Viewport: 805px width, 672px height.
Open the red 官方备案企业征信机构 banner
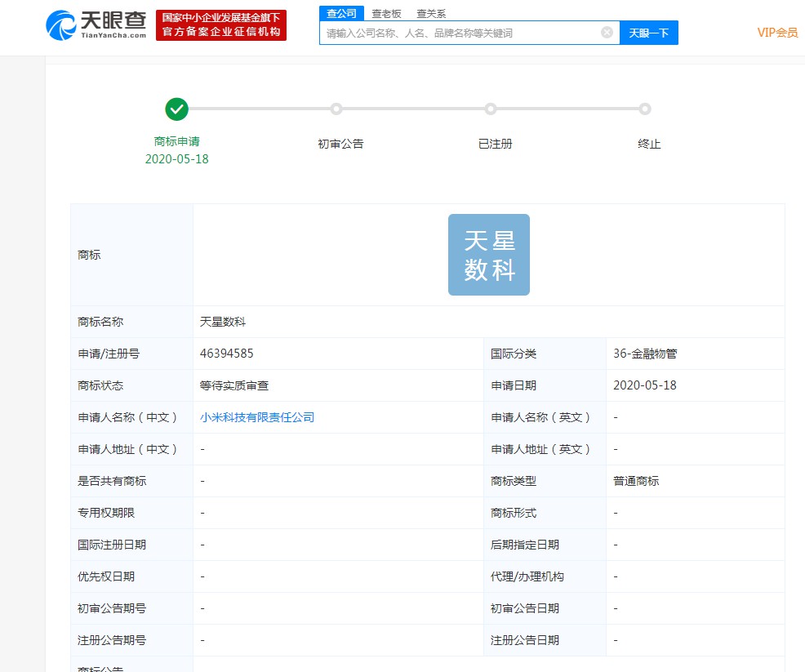click(x=220, y=25)
